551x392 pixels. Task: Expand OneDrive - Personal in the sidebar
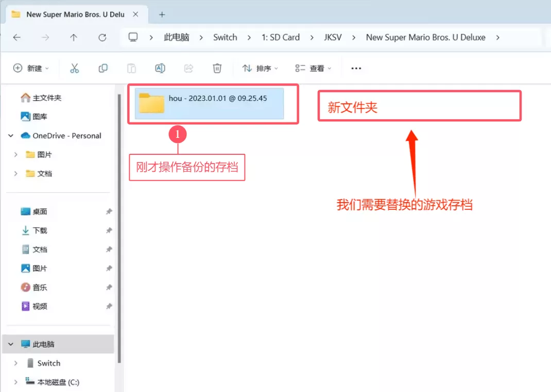tap(10, 135)
